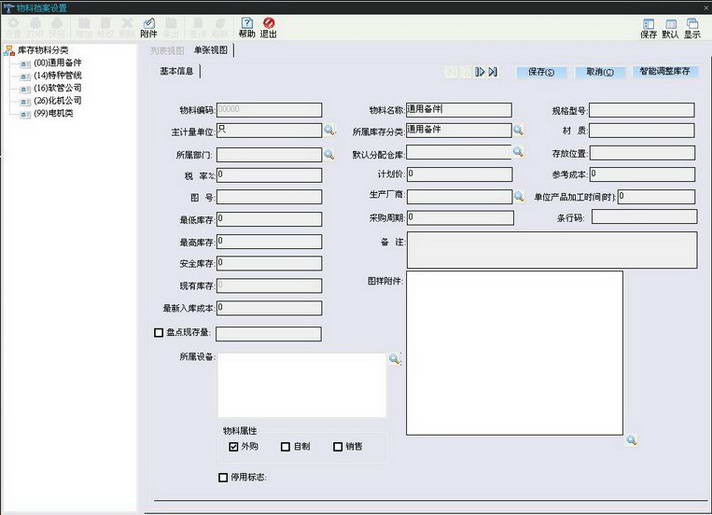Click the 主计量单位 field showing 只
The width and height of the screenshot is (712, 515).
269,130
